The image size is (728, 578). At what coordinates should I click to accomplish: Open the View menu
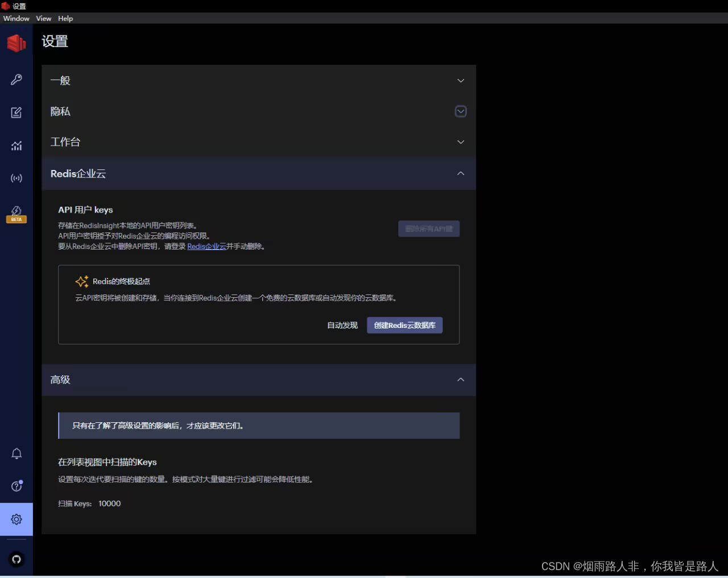point(44,18)
